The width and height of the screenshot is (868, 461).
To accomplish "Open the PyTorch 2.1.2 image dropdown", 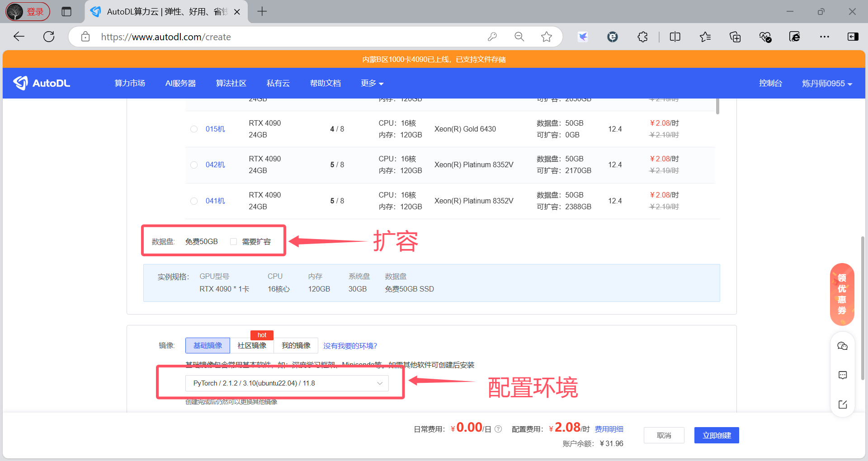I will (287, 383).
